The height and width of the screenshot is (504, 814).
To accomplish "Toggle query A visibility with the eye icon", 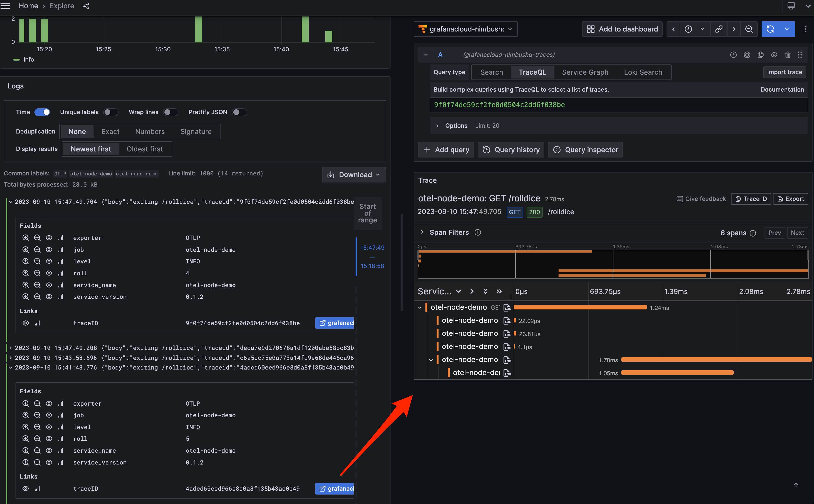I will [774, 55].
